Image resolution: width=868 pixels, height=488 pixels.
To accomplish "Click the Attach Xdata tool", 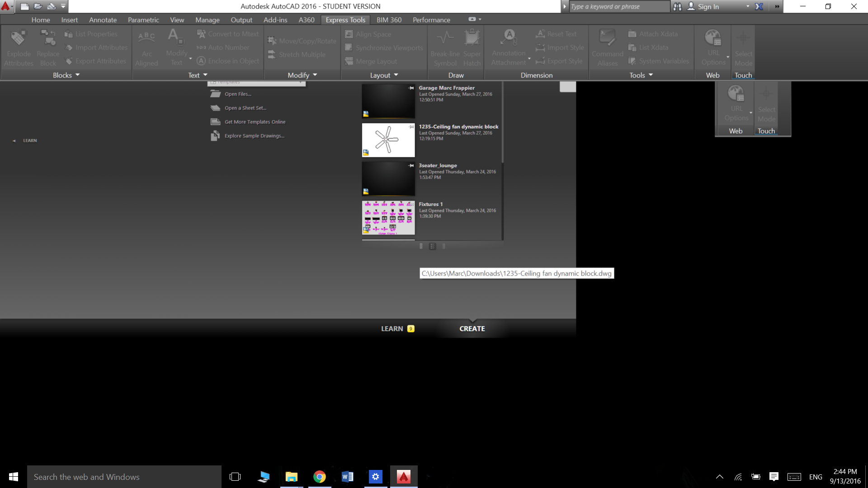I will click(x=653, y=34).
